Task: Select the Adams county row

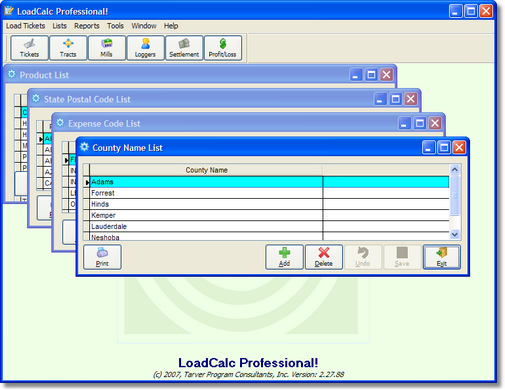Action: point(269,182)
